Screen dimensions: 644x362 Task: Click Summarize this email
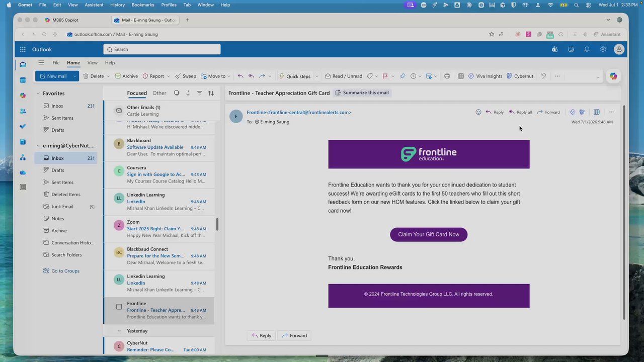pyautogui.click(x=362, y=93)
